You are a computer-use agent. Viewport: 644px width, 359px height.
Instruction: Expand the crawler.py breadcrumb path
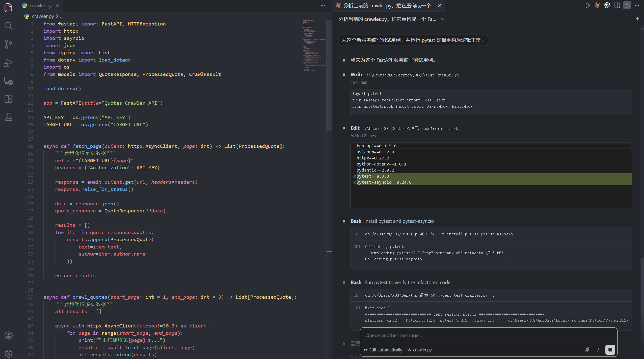(43, 16)
